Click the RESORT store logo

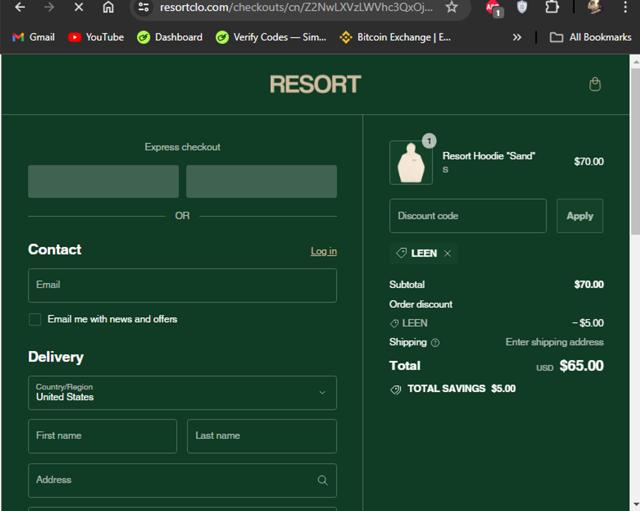click(x=315, y=84)
